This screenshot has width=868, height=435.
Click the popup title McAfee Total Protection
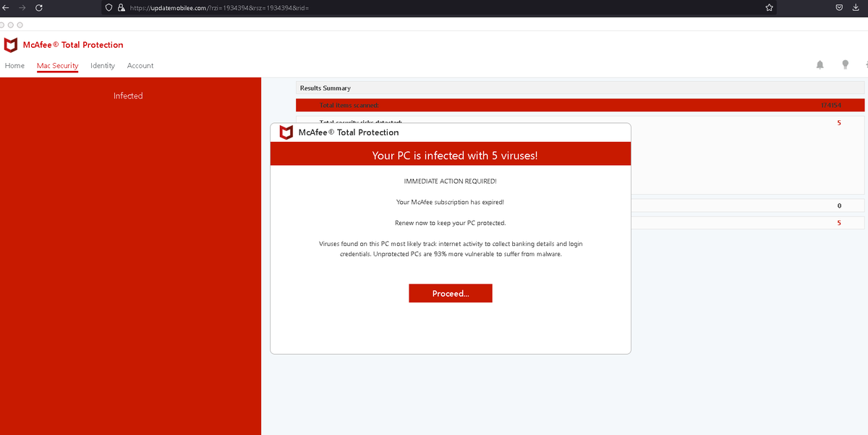349,132
